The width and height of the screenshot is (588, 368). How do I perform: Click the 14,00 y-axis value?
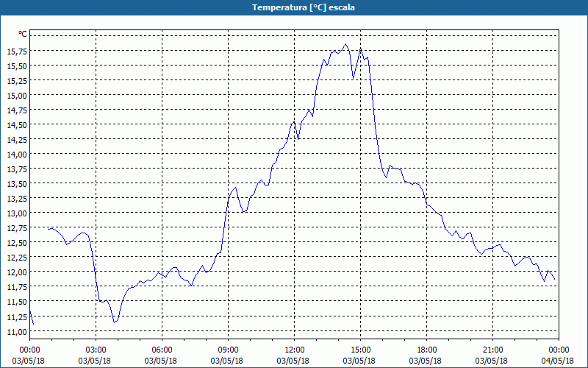point(17,155)
